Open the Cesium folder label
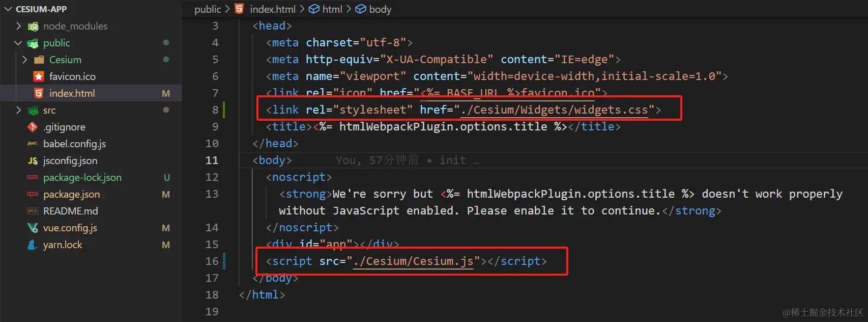 pos(65,60)
